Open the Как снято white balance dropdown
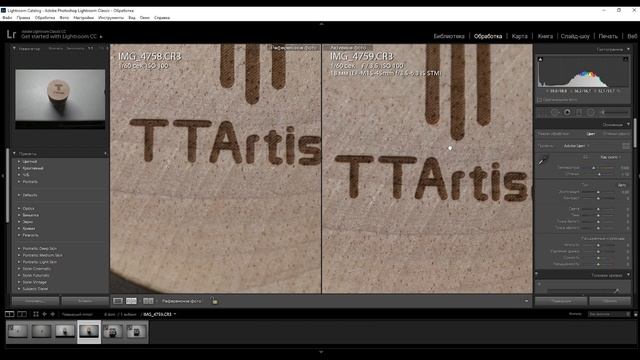The image size is (640, 360). (x=611, y=157)
